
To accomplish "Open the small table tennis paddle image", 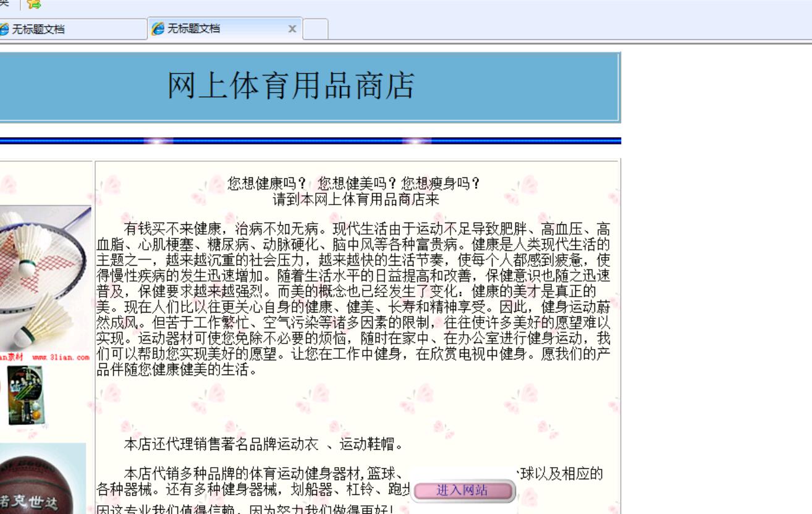I will (25, 395).
